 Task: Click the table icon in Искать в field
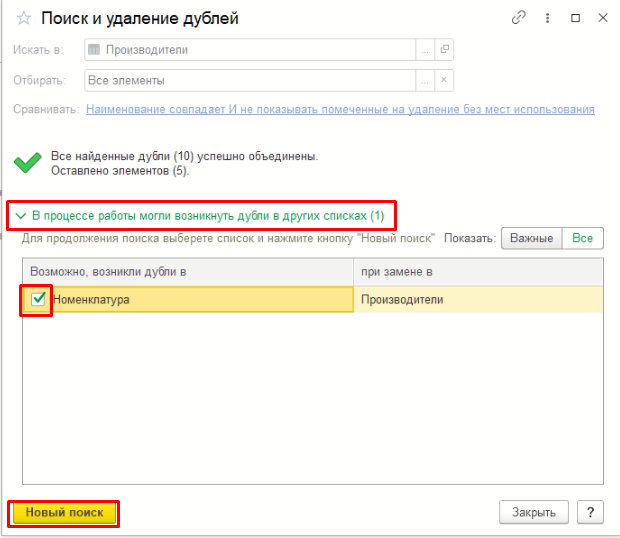coord(94,49)
